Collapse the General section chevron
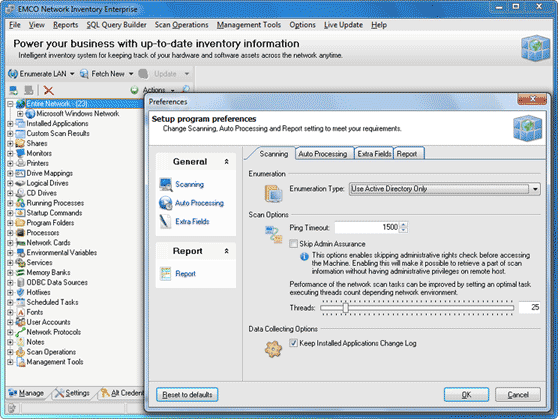This screenshot has width=558, height=419. click(x=226, y=162)
